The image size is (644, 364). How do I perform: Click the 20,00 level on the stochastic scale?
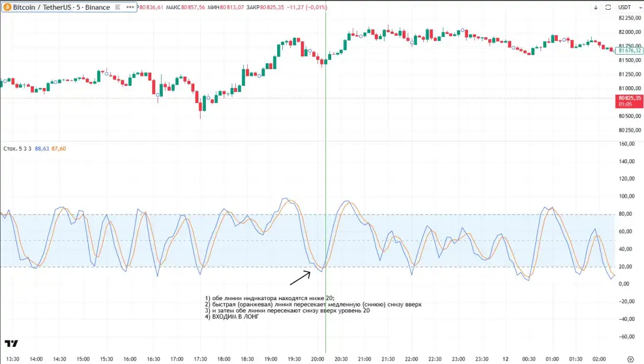click(x=627, y=267)
